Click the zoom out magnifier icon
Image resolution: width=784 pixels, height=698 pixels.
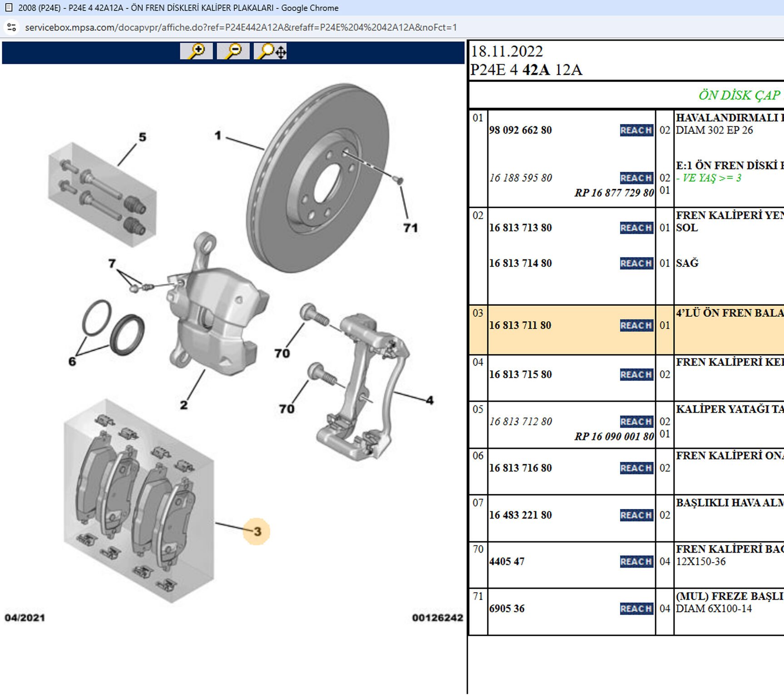(233, 51)
